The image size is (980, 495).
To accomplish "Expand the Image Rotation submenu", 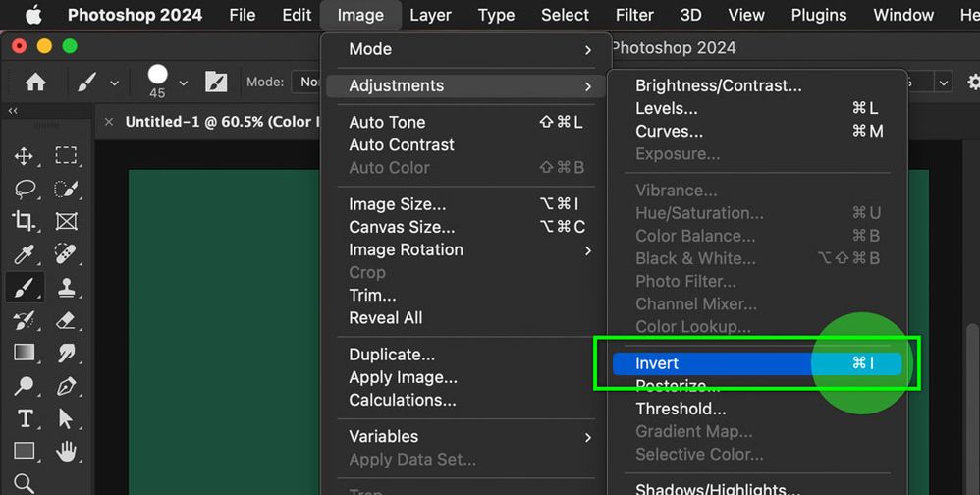I will pyautogui.click(x=466, y=250).
